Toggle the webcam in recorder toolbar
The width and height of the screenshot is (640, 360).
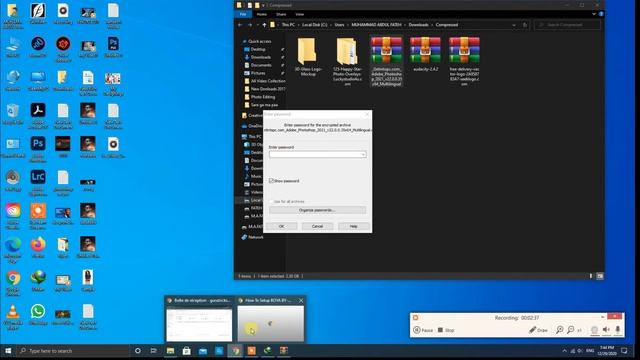coord(595,330)
